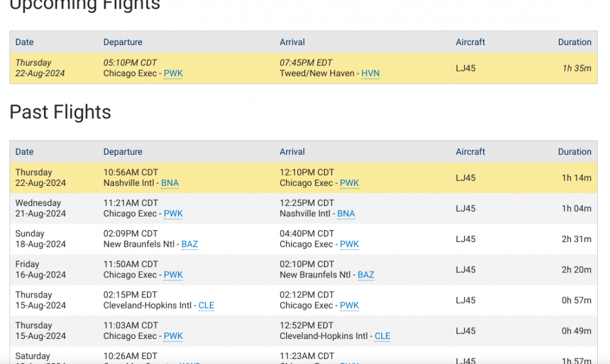Open the HVN Tweed/New Haven airport link
This screenshot has height=364, width=610.
tap(370, 74)
